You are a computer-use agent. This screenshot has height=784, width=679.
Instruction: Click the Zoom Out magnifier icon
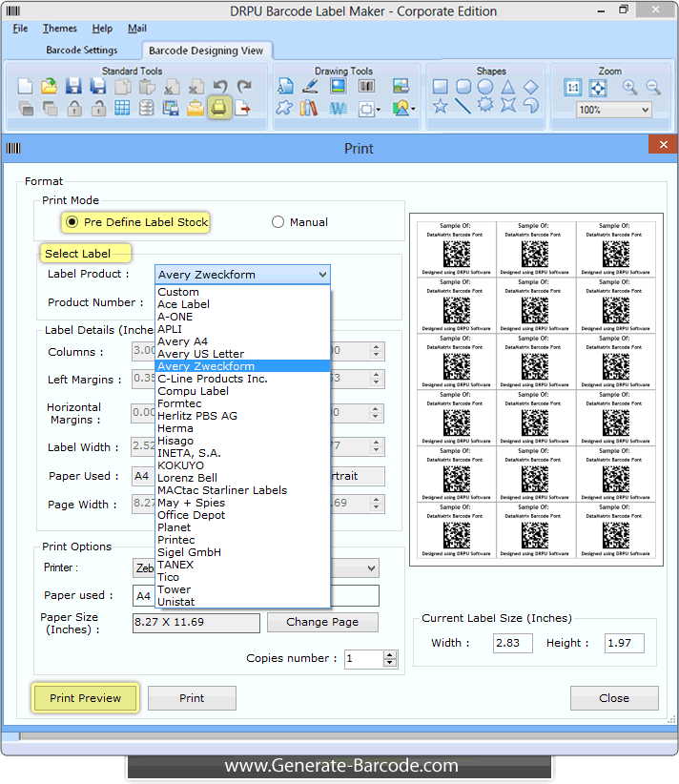[653, 88]
